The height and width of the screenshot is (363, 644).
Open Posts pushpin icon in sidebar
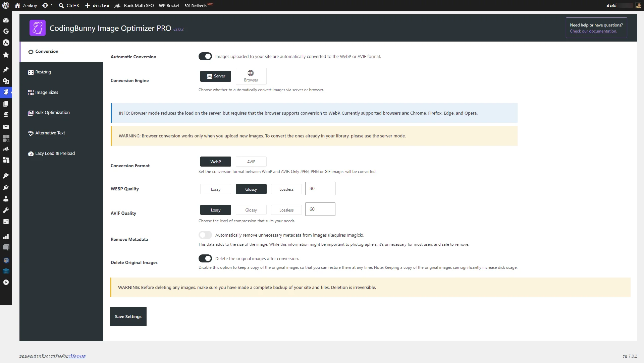(x=6, y=70)
